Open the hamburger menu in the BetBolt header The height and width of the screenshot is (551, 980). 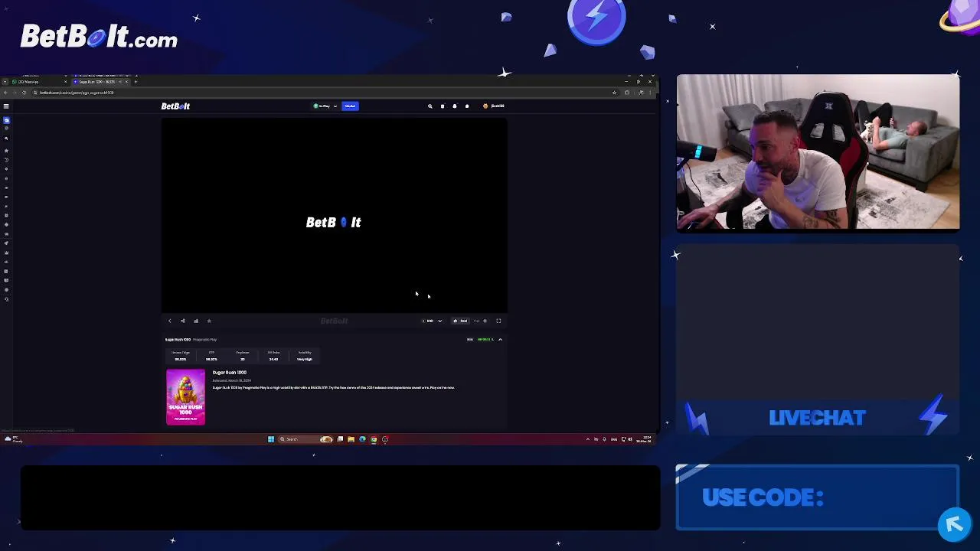click(x=6, y=106)
